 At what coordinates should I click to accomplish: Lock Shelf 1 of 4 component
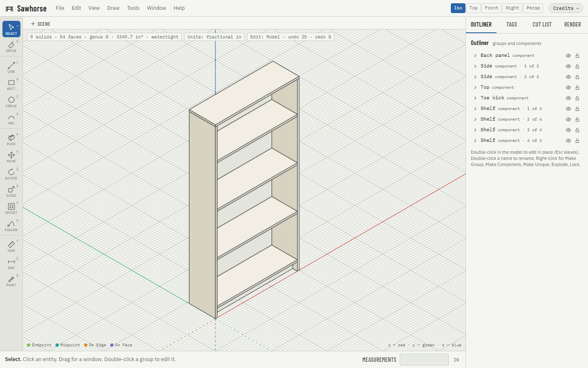pyautogui.click(x=577, y=109)
